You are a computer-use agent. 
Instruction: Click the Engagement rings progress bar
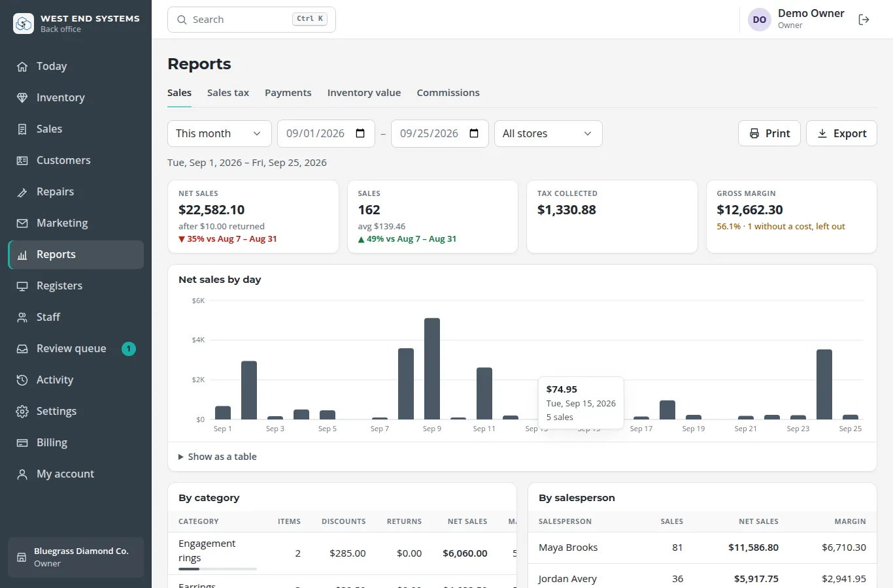tap(218, 569)
